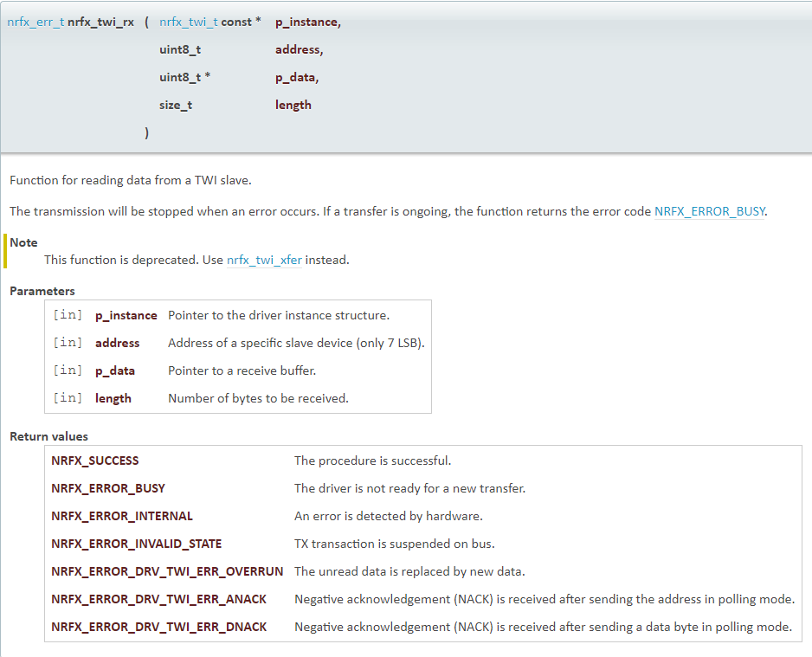This screenshot has width=812, height=657.
Task: Click p_instance in the parameters table
Action: (x=126, y=315)
